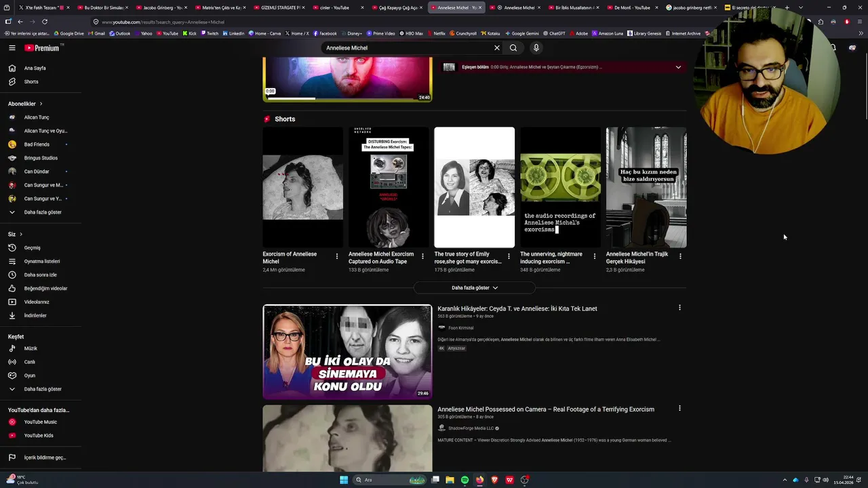Open options menu for Karanlık Hikâyeler video
Viewport: 868px width, 488px height.
tap(679, 308)
